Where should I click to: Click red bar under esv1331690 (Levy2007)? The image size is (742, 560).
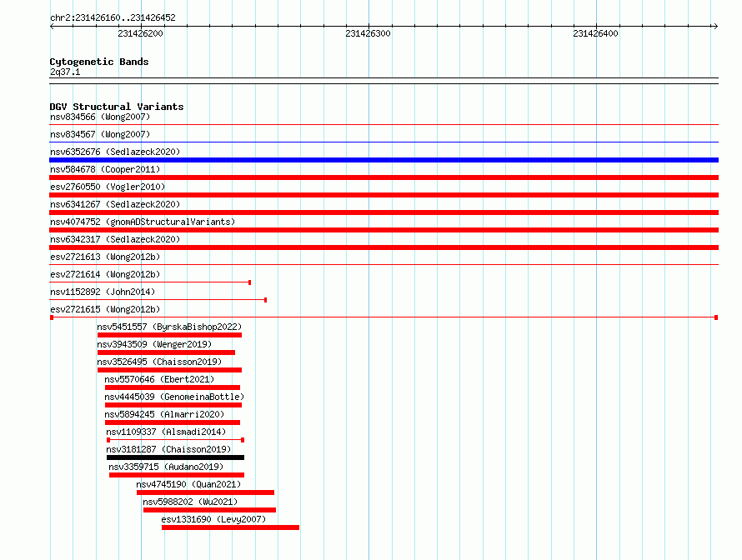pos(230,527)
